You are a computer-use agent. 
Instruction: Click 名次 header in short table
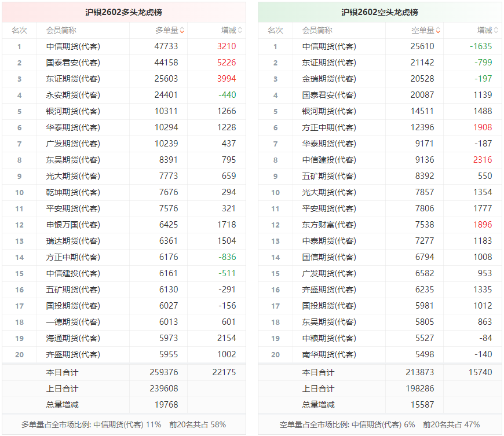(x=276, y=31)
